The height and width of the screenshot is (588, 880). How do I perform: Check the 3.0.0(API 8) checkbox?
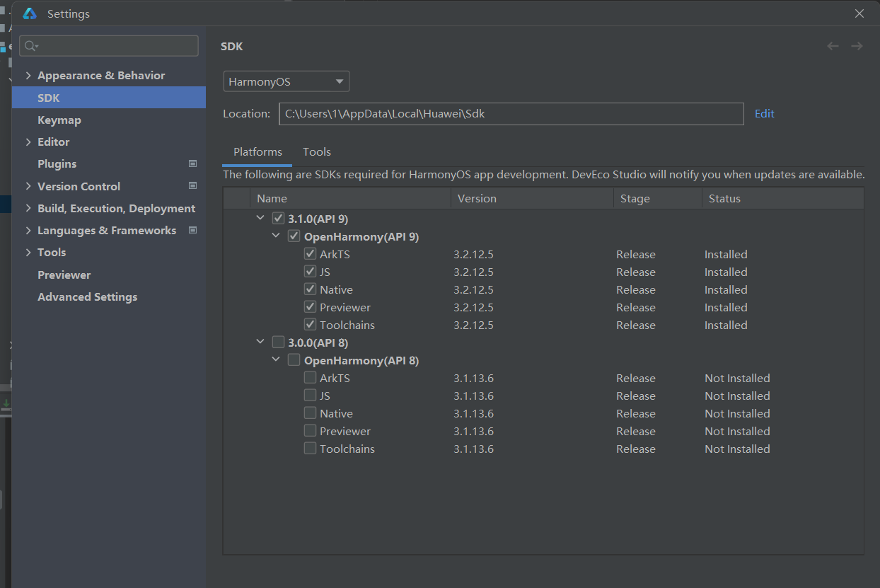pyautogui.click(x=278, y=342)
